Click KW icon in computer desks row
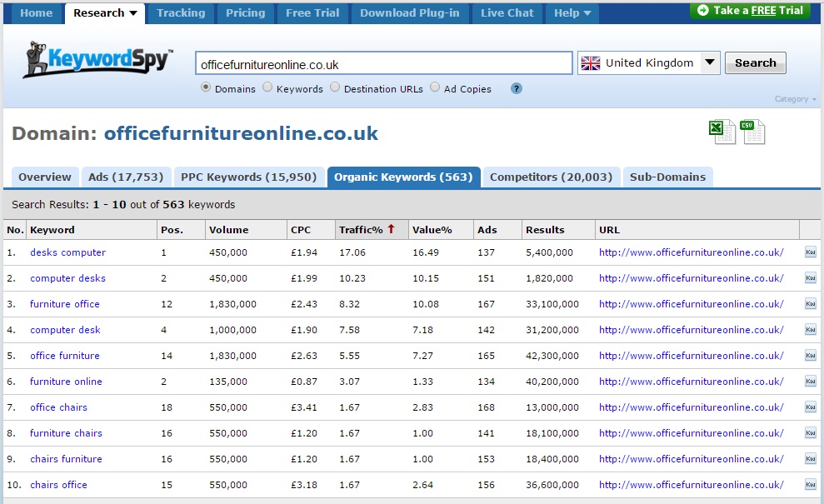This screenshot has height=504, width=824. point(811,278)
